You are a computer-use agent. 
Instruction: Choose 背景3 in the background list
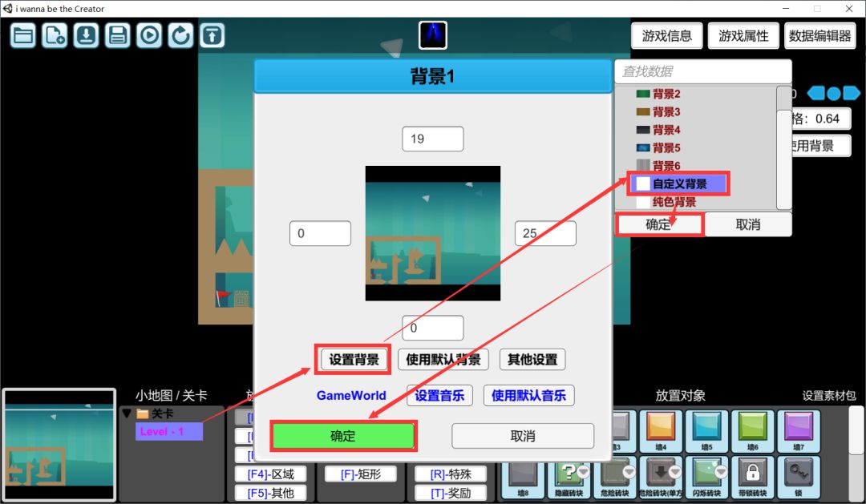click(x=666, y=112)
